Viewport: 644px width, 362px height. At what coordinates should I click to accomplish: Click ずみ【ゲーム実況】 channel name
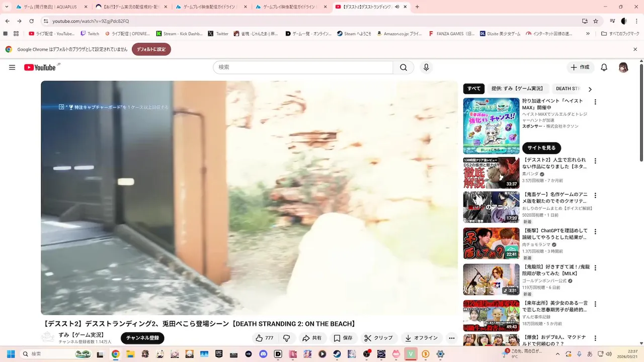(81, 335)
